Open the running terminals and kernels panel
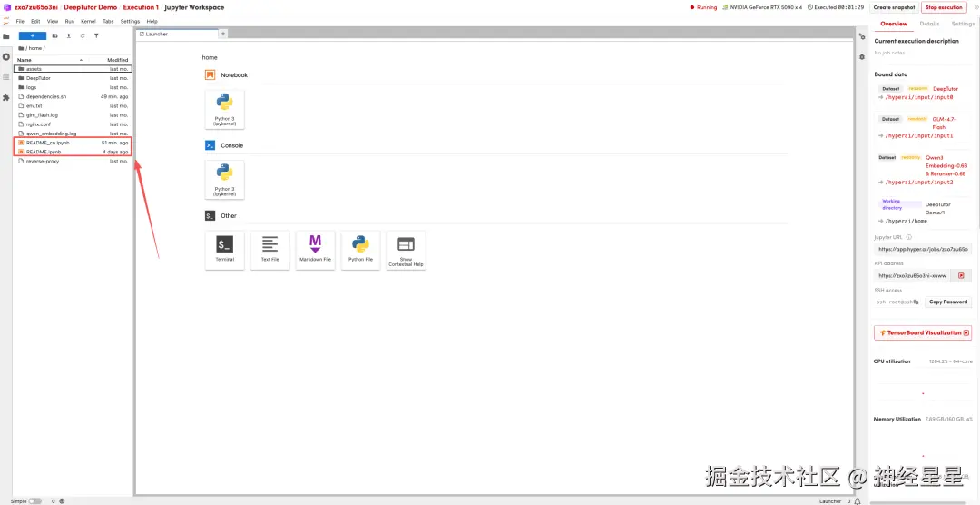980x505 pixels. point(6,57)
